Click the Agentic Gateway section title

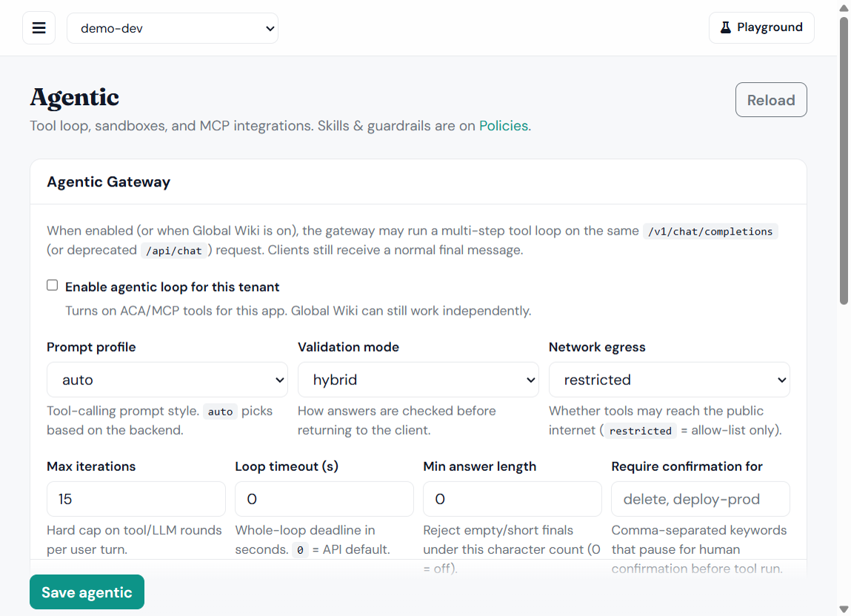(109, 182)
